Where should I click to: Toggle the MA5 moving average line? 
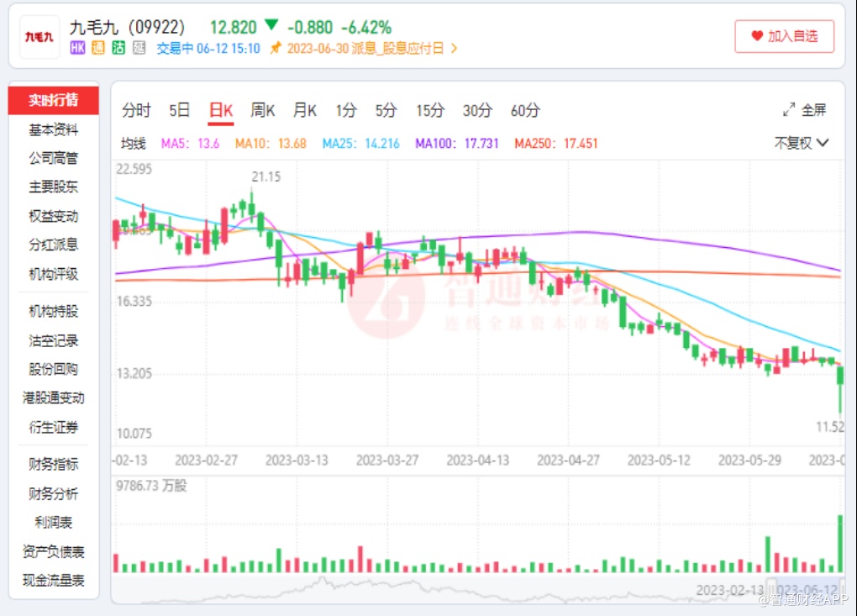[x=190, y=144]
